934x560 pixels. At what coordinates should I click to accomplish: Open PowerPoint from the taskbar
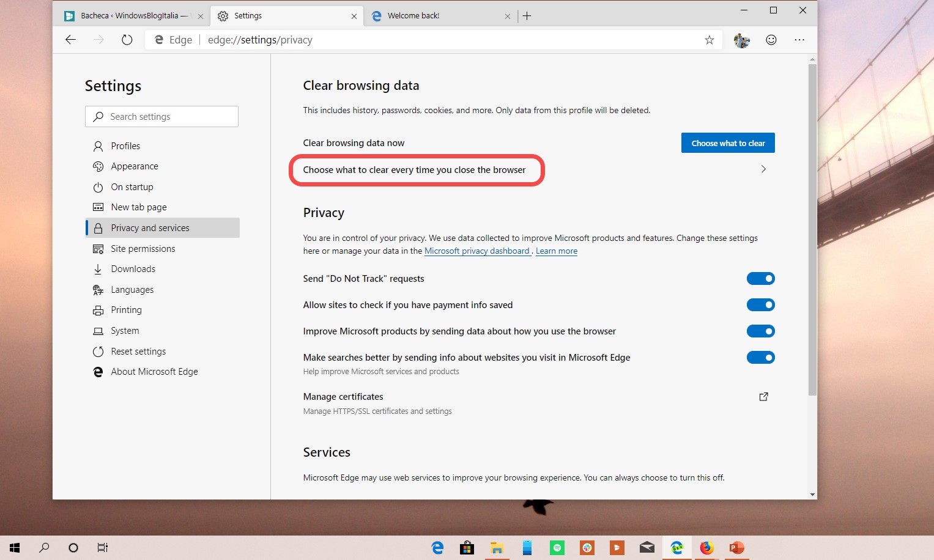coord(736,548)
